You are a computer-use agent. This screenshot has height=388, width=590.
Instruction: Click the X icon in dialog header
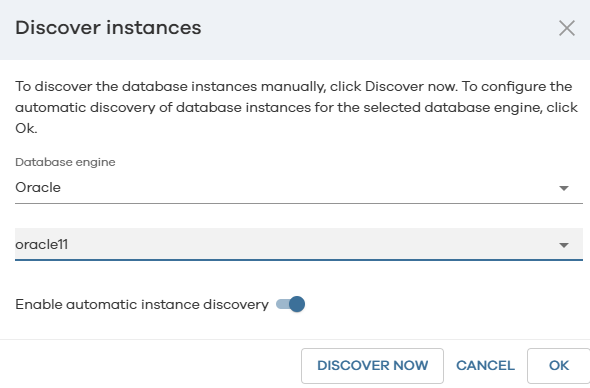(567, 28)
